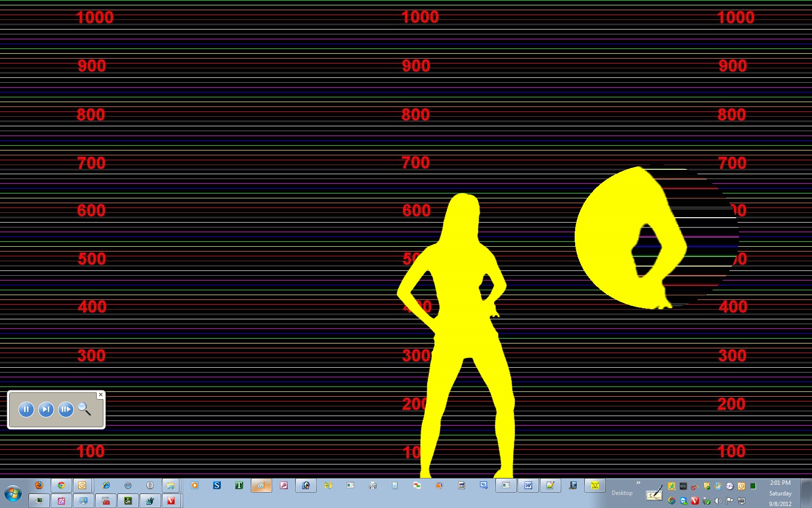812x508 pixels.
Task: Open the Windows Start menu
Action: [x=13, y=494]
